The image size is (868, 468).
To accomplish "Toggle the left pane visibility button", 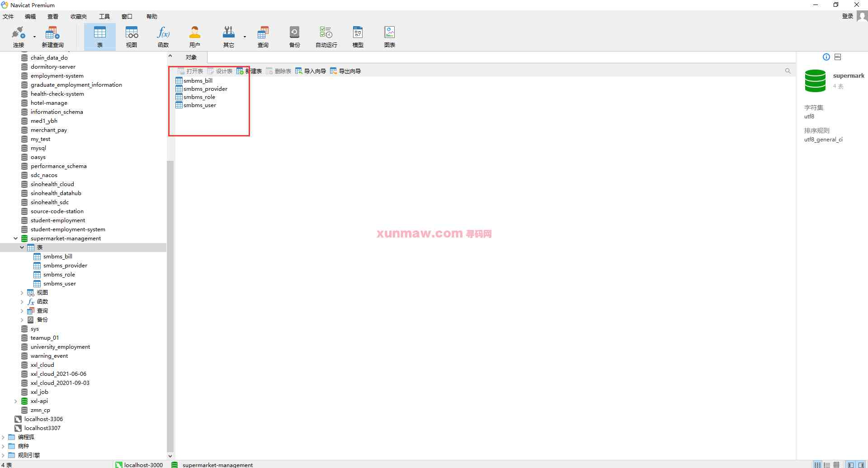I will [x=851, y=465].
